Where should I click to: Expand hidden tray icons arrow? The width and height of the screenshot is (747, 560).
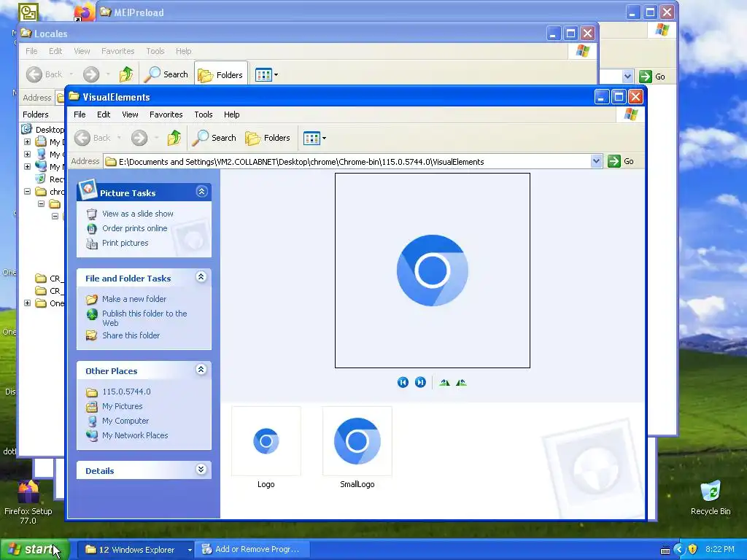[x=679, y=550]
